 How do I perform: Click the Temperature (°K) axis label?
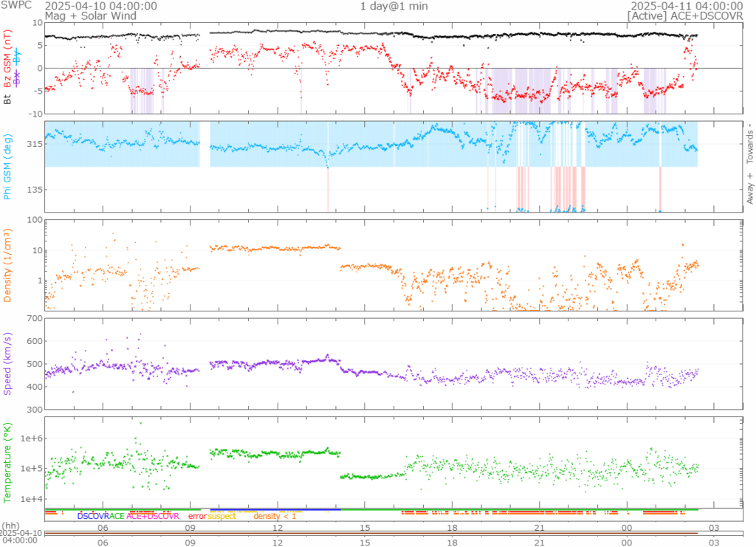(x=8, y=461)
